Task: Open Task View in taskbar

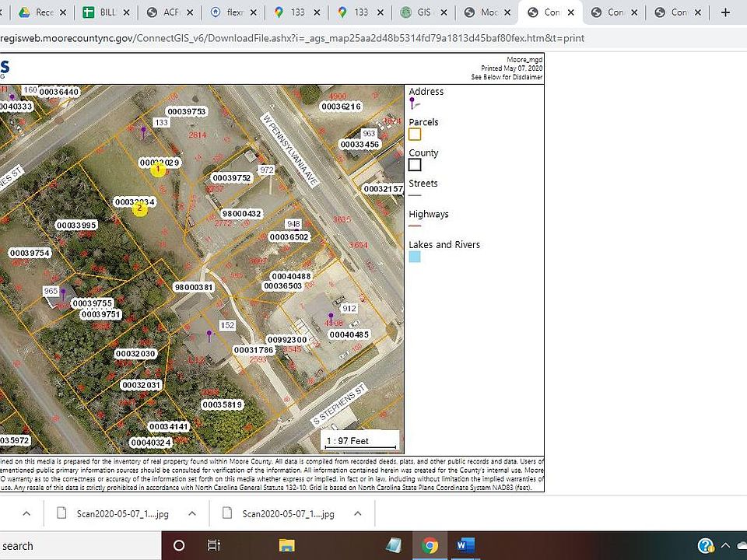Action: tap(214, 545)
